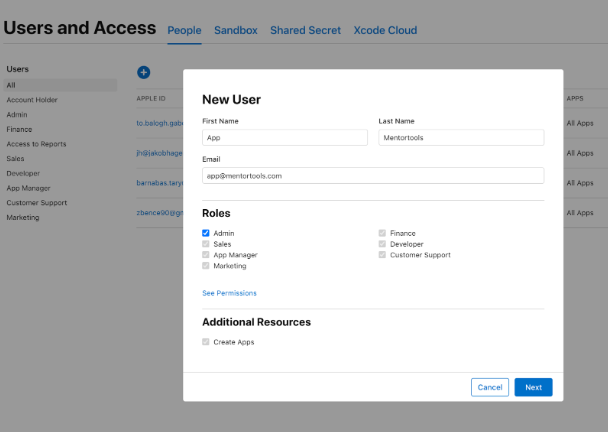
Task: Cancel the New User dialog
Action: coord(490,387)
